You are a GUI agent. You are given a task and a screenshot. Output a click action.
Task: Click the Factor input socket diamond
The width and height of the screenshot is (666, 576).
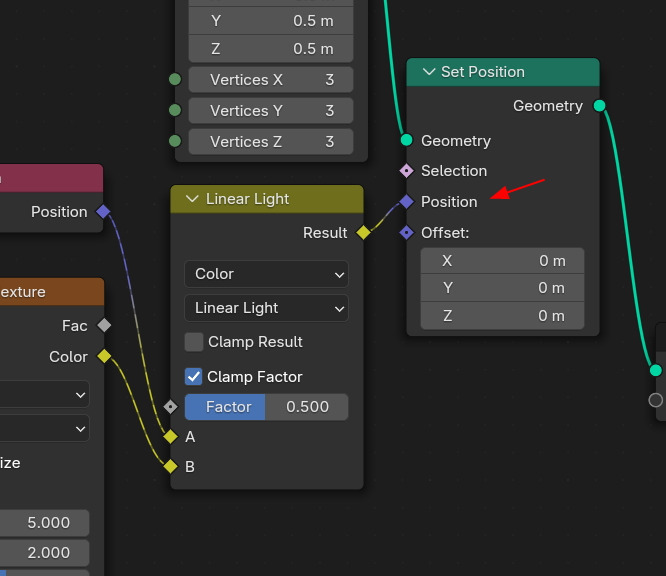pos(170,407)
